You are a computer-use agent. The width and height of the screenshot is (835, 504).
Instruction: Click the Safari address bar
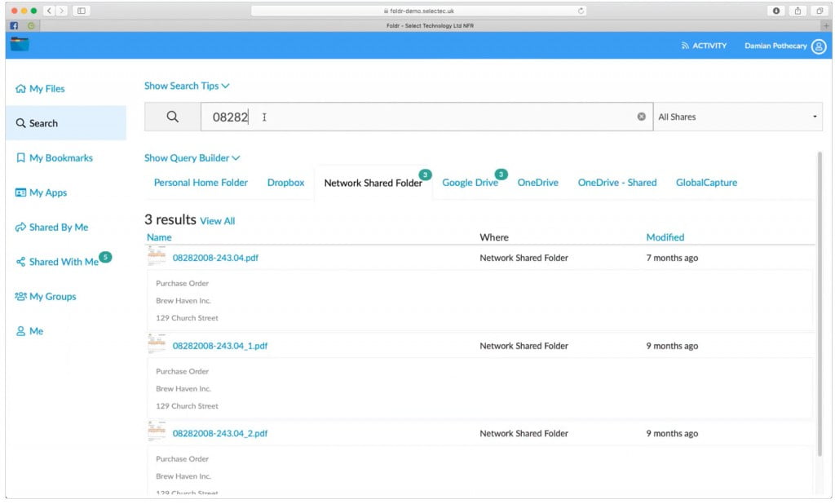tap(418, 11)
